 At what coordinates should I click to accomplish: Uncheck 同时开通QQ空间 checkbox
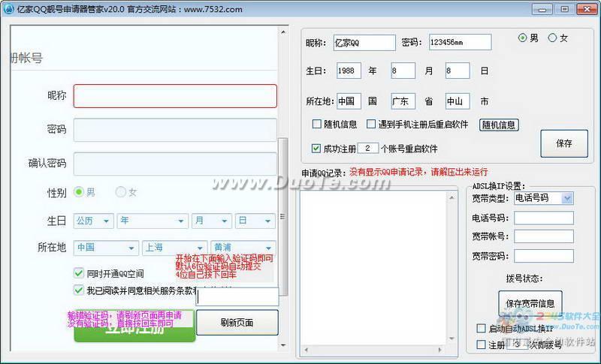[x=79, y=273]
